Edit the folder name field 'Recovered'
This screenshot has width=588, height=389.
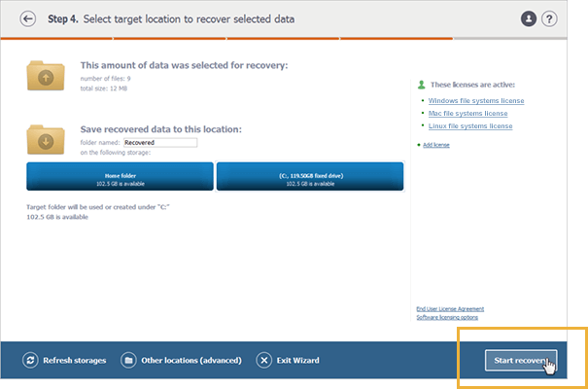coord(160,143)
